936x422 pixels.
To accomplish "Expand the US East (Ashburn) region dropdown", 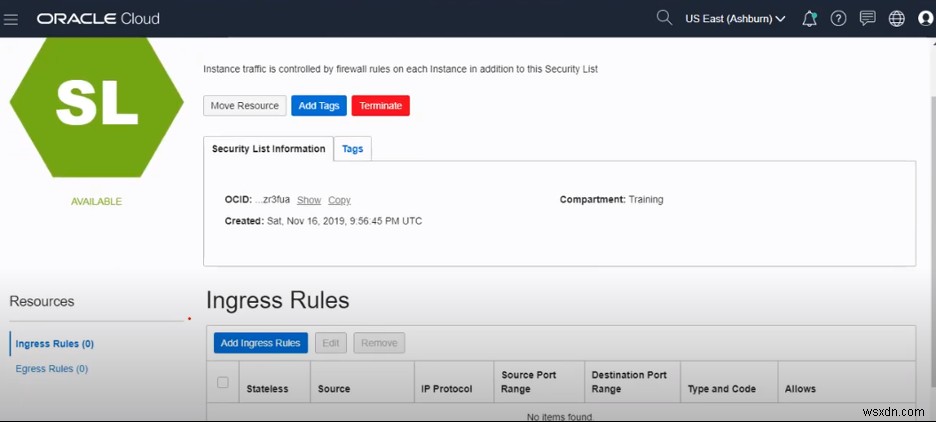I will tap(735, 19).
